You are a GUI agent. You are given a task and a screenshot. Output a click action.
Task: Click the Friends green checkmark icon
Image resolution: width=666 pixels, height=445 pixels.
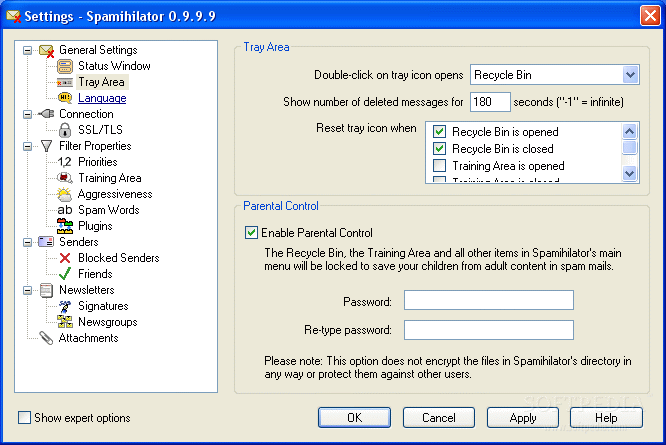(x=65, y=273)
